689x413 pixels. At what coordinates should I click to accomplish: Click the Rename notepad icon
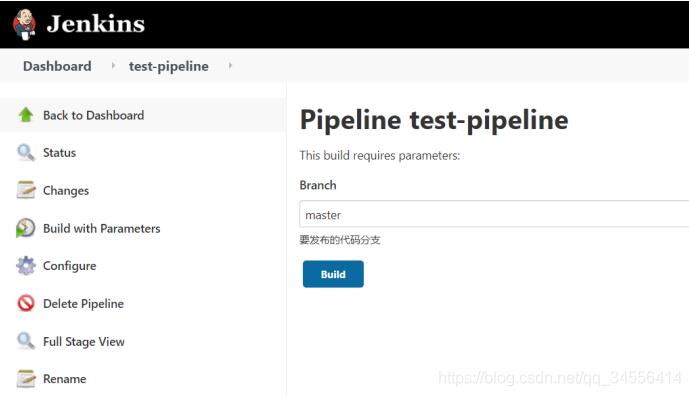click(26, 379)
